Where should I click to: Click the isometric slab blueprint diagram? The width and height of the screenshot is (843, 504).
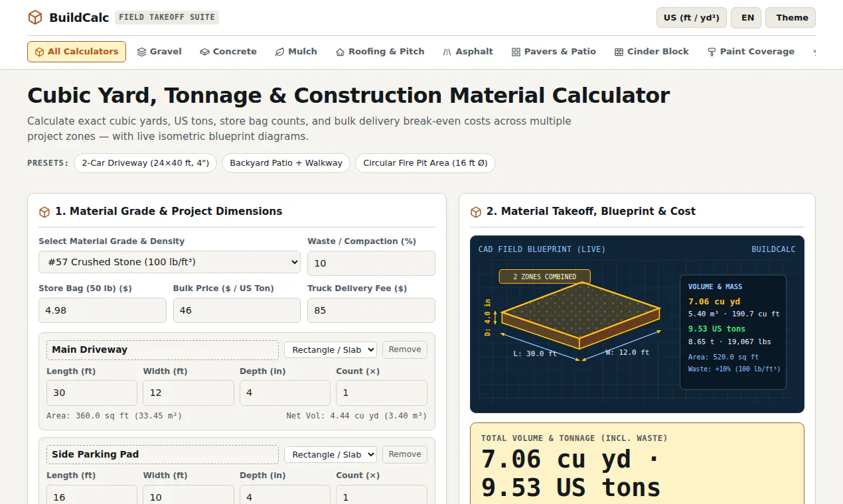tap(581, 315)
